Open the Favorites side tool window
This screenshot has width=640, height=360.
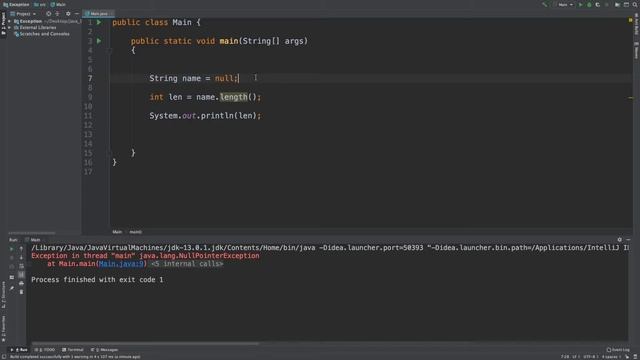(x=4, y=328)
